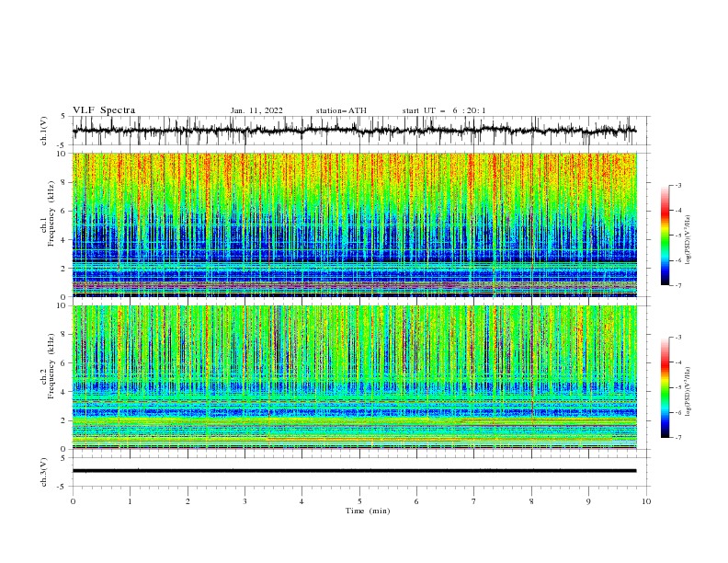Viewport: 728px width, 563px height.
Task: Click time axis tick label "4"
Action: pos(301,501)
